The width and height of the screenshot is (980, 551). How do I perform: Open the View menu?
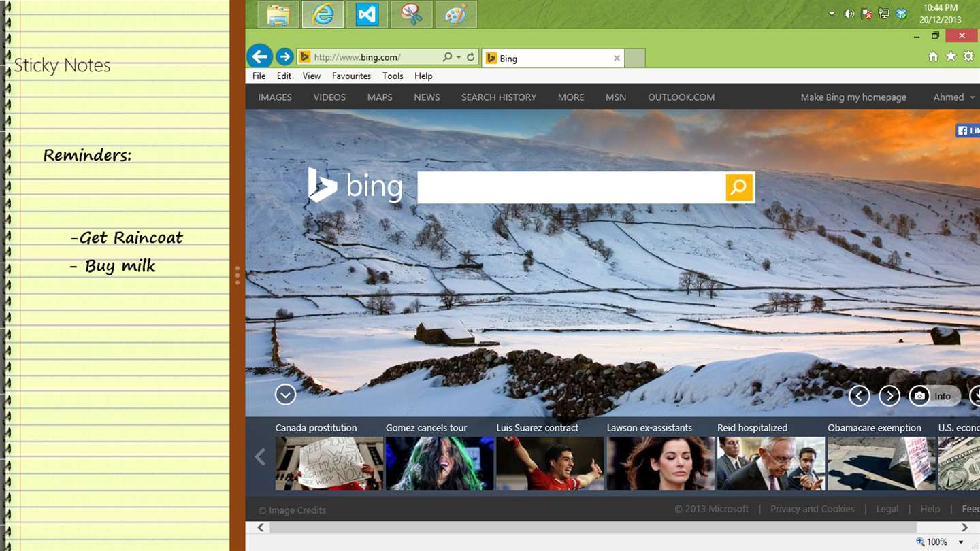tap(312, 76)
